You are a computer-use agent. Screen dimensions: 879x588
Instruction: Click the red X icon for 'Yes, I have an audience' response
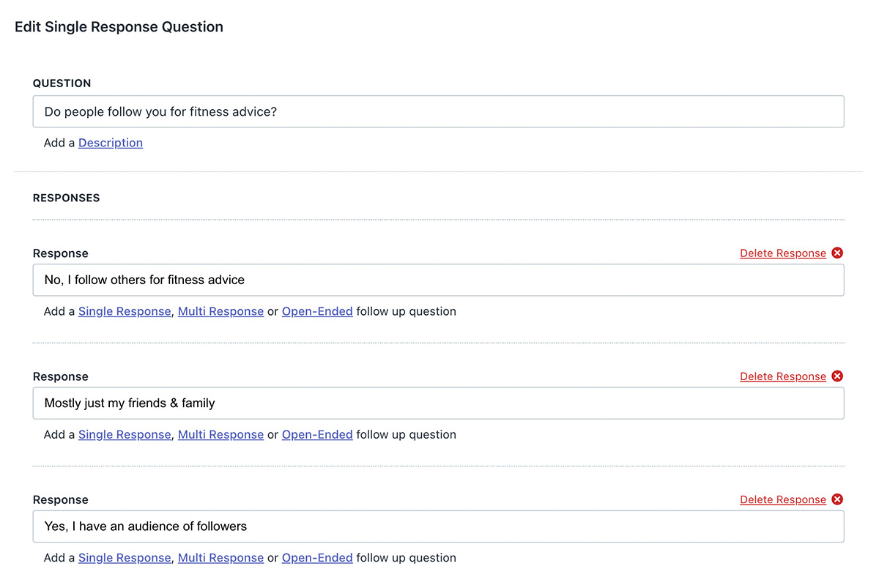837,499
